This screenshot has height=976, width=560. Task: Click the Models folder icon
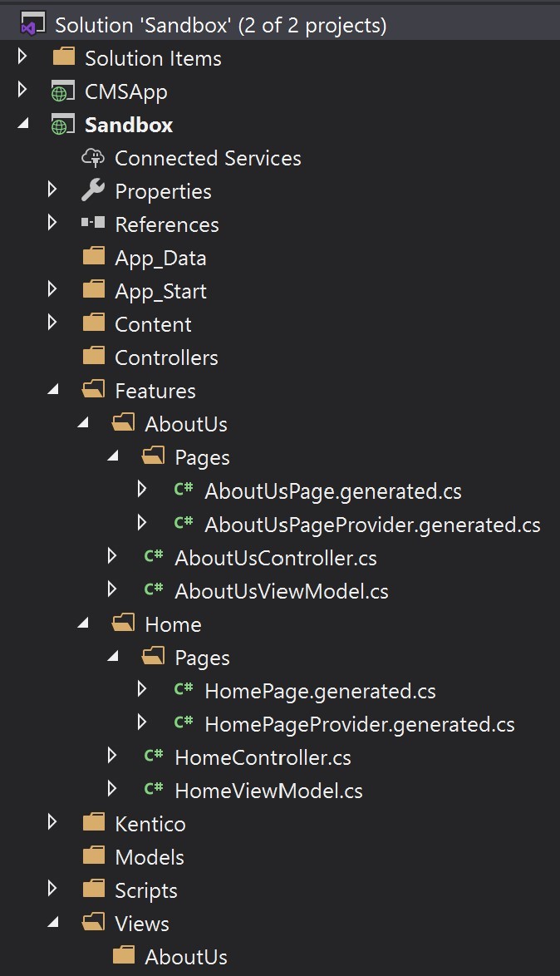[x=93, y=855]
